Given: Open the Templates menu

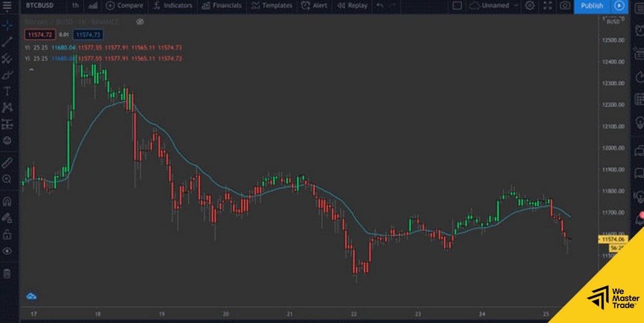Looking at the screenshot, I should [271, 6].
